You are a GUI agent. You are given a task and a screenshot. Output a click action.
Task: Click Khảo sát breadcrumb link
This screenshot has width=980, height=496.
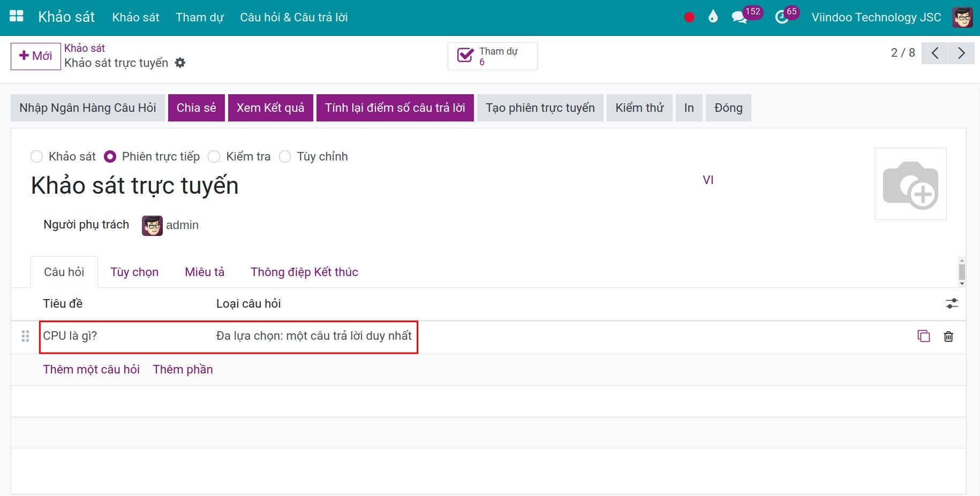click(x=85, y=48)
